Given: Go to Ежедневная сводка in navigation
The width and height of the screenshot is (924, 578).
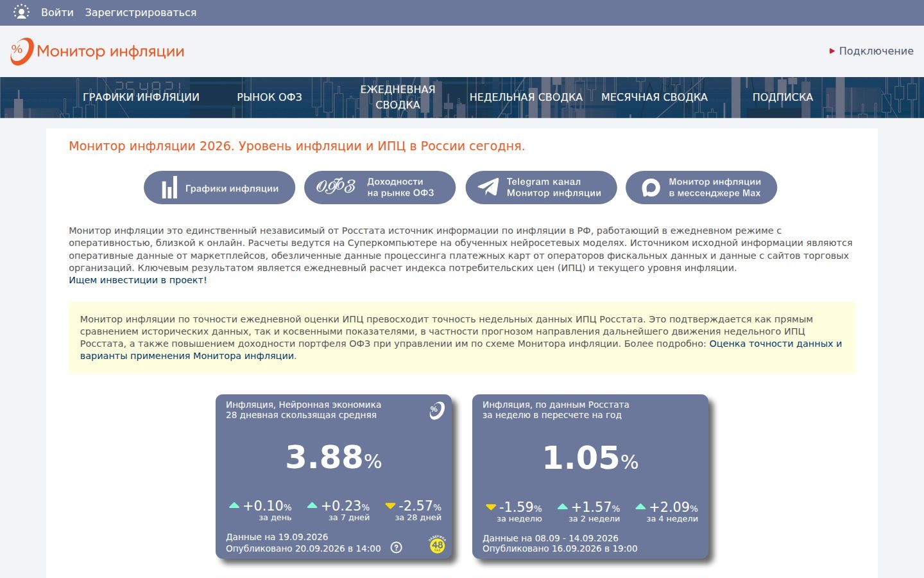Looking at the screenshot, I should pyautogui.click(x=398, y=97).
